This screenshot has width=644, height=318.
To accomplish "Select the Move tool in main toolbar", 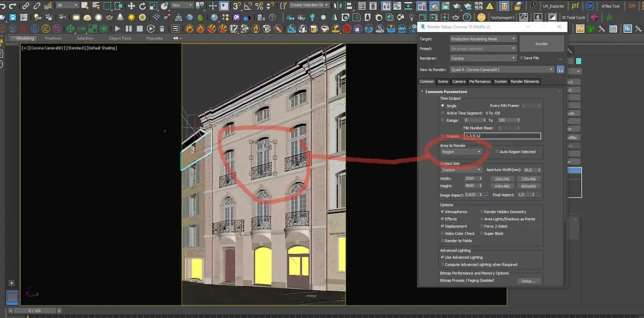I will 131,6.
